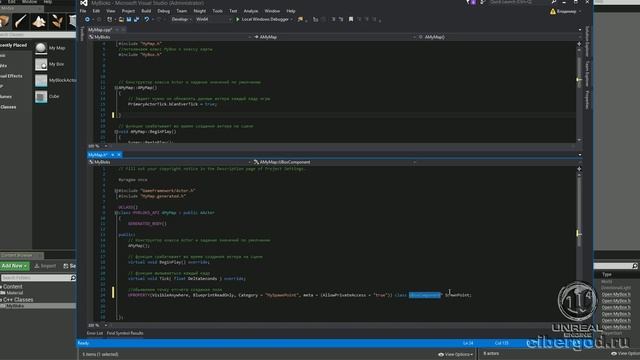Collapse the #include group in MyMap.h

tap(116, 191)
